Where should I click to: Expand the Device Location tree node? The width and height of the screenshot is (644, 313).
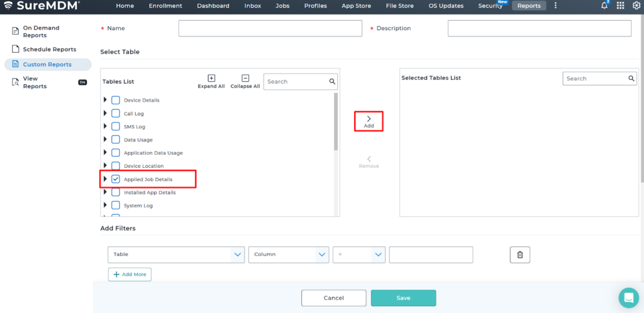click(105, 166)
